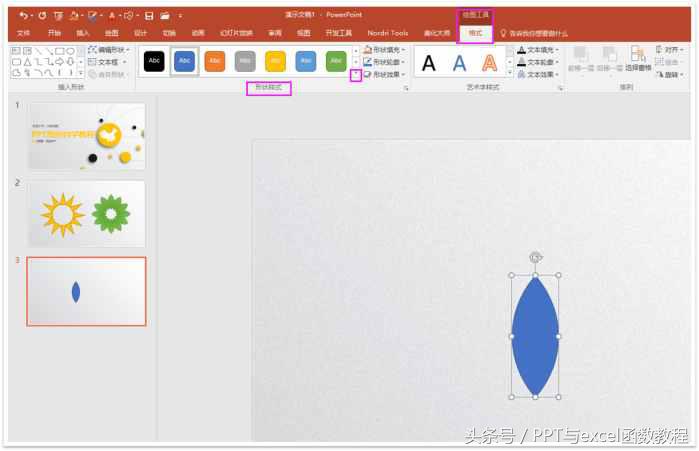Apply the gray Abc shape style
699x451 pixels.
(245, 61)
